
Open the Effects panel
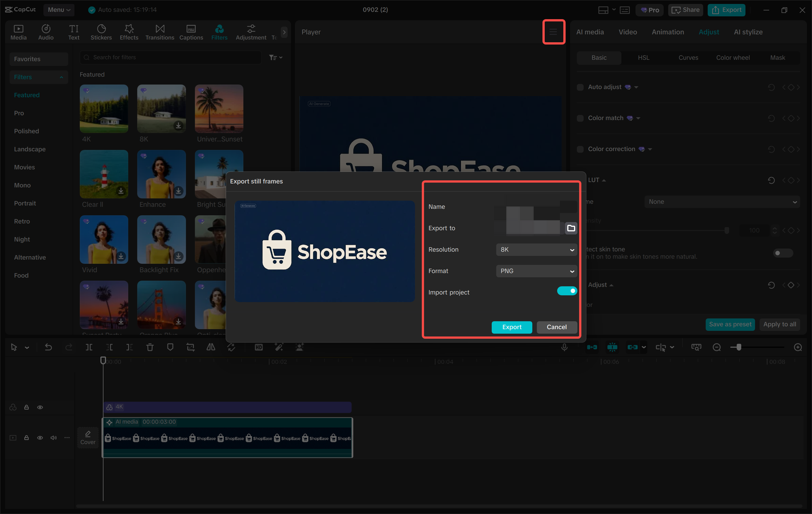pos(129,32)
